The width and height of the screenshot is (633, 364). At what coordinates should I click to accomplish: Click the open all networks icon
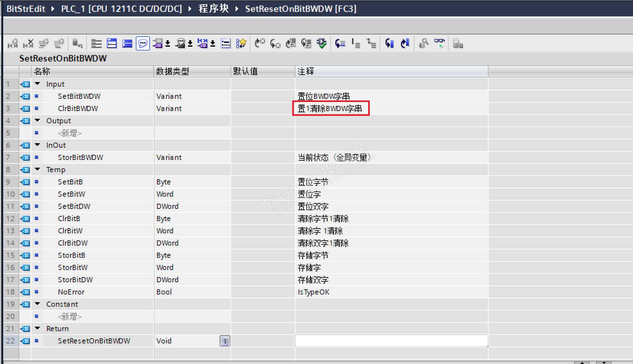click(112, 43)
